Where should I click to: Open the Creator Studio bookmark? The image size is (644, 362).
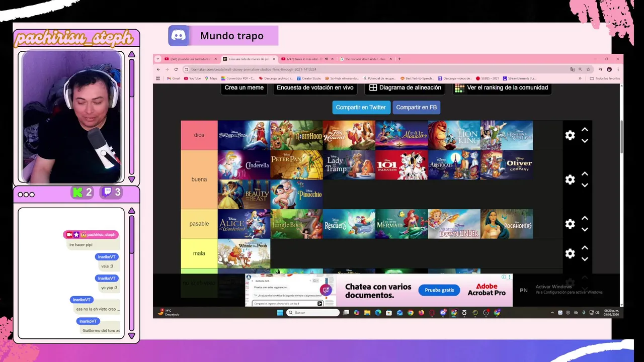coord(309,78)
